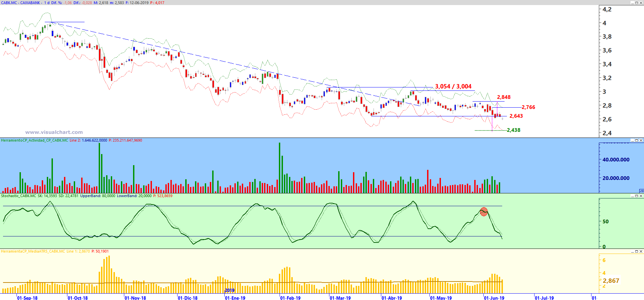Viewport: 644px width, 300px height.
Task: Click the 'UpperBand: 80,0000' header value
Action: [x=98, y=196]
